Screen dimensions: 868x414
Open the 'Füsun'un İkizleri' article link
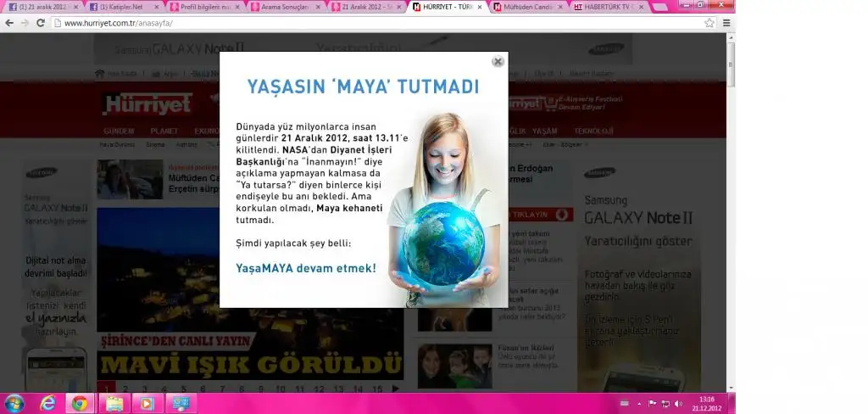pyautogui.click(x=526, y=348)
